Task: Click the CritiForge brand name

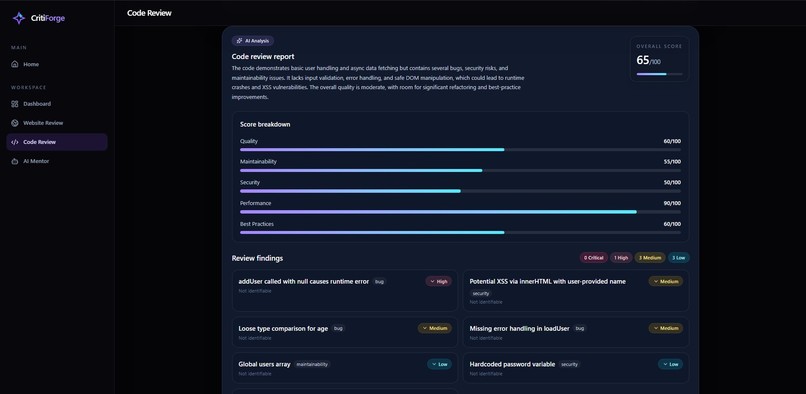Action: [x=48, y=19]
